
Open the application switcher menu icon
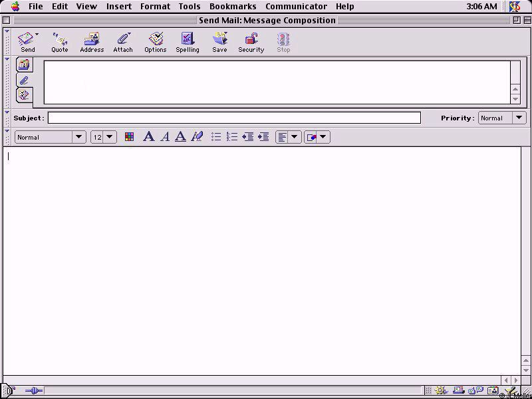coord(515,7)
